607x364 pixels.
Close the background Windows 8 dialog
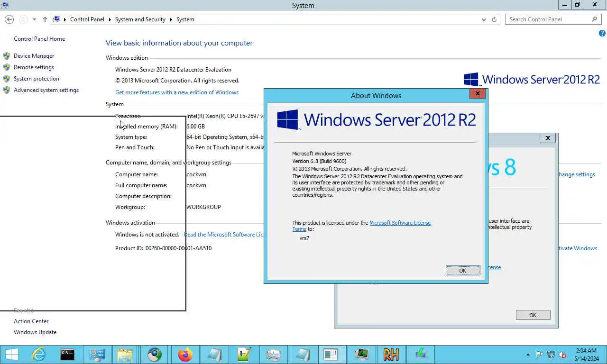[548, 138]
